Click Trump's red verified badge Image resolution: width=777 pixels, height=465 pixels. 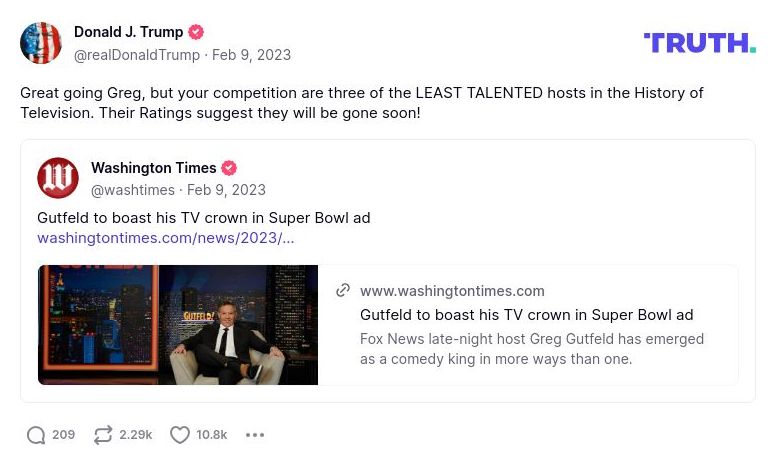pyautogui.click(x=196, y=32)
